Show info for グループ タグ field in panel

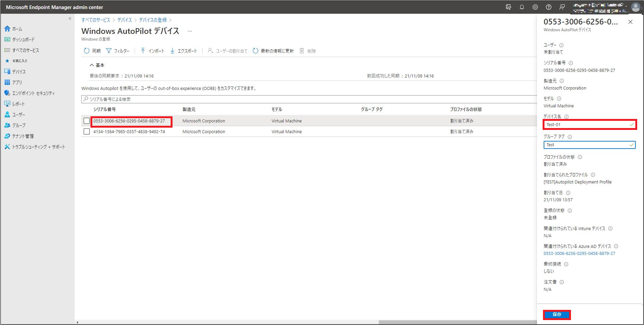tap(569, 137)
